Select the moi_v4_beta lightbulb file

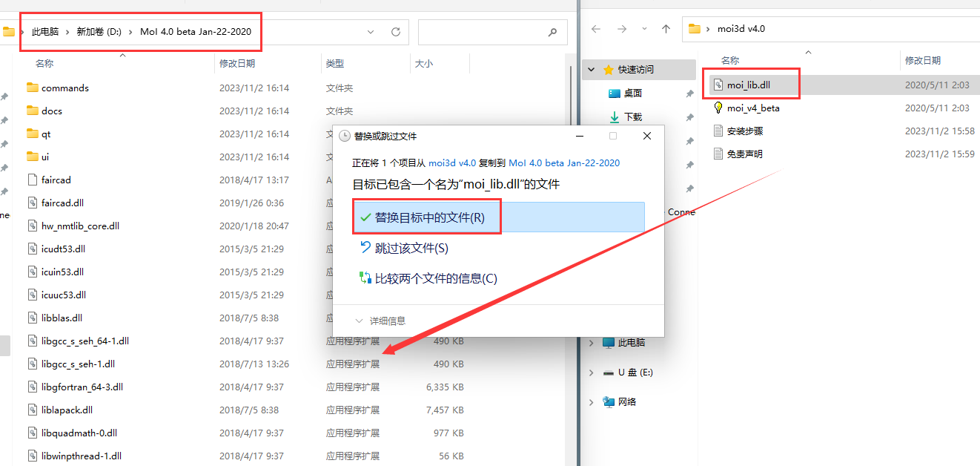752,108
